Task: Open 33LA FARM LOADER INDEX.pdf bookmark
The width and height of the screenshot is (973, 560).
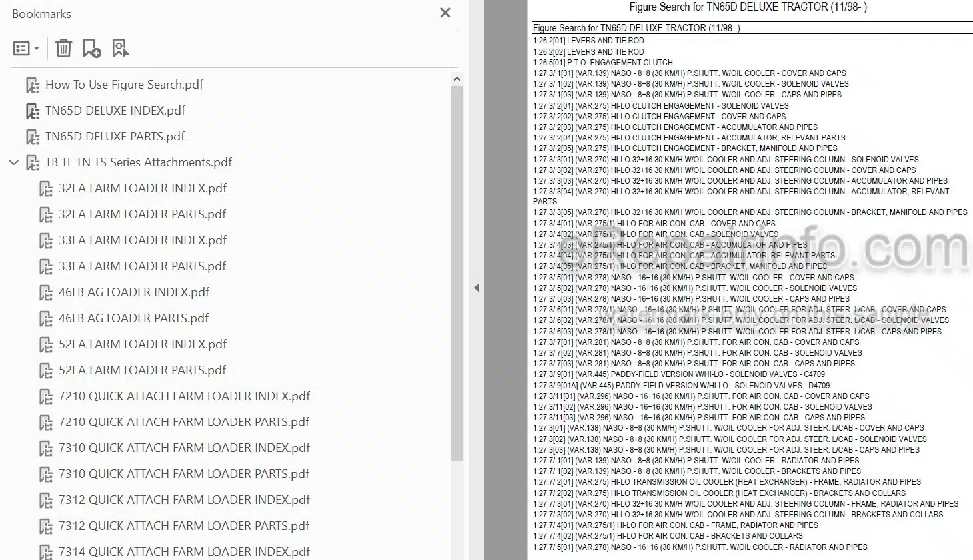Action: pos(143,240)
